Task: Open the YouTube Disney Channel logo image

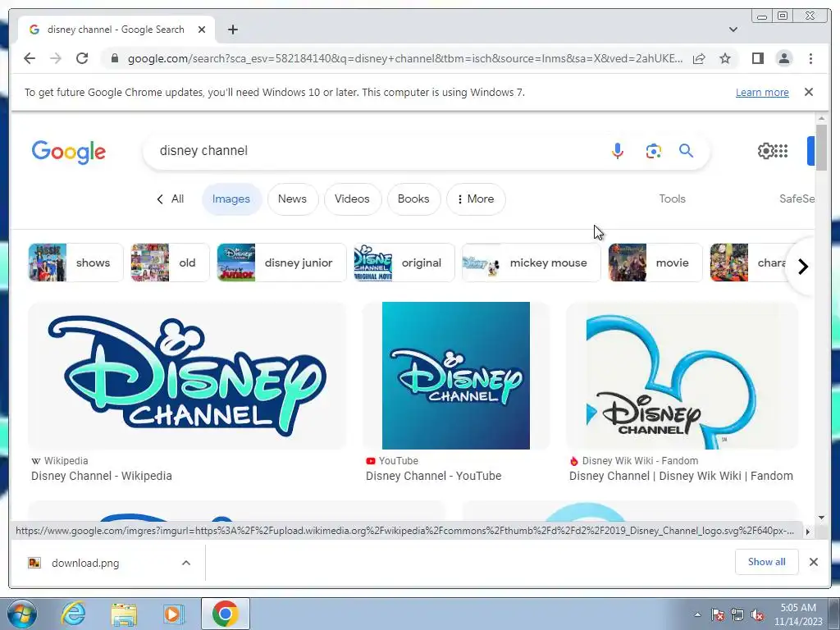Action: pos(456,376)
